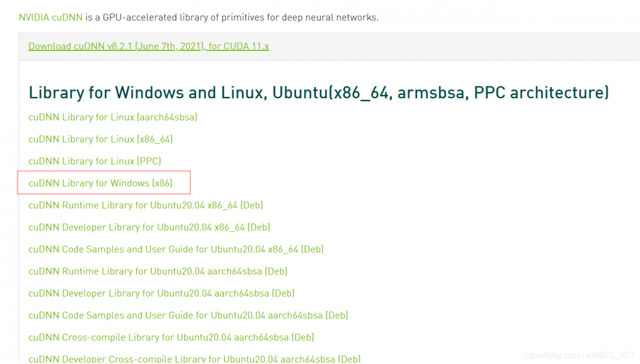Get cuDNN Runtime Library Ubuntu20.04 x86_64 Deb
The width and height of the screenshot is (640, 364).
(x=145, y=205)
